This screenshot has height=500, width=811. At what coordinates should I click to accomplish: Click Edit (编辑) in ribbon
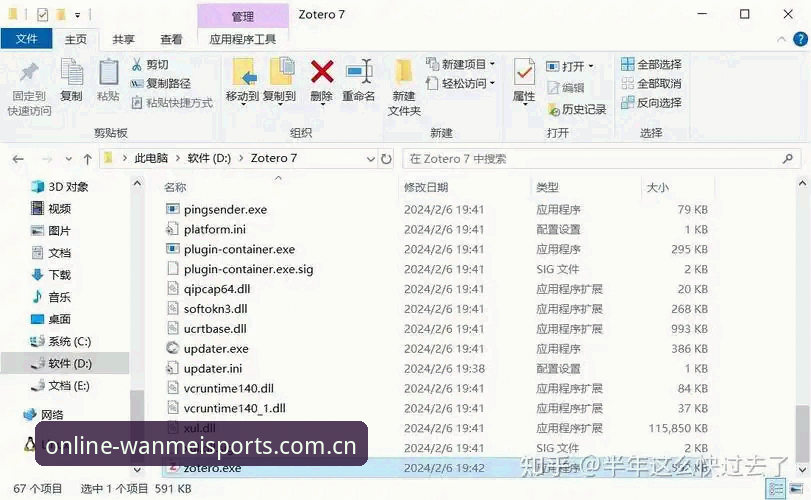click(x=566, y=88)
